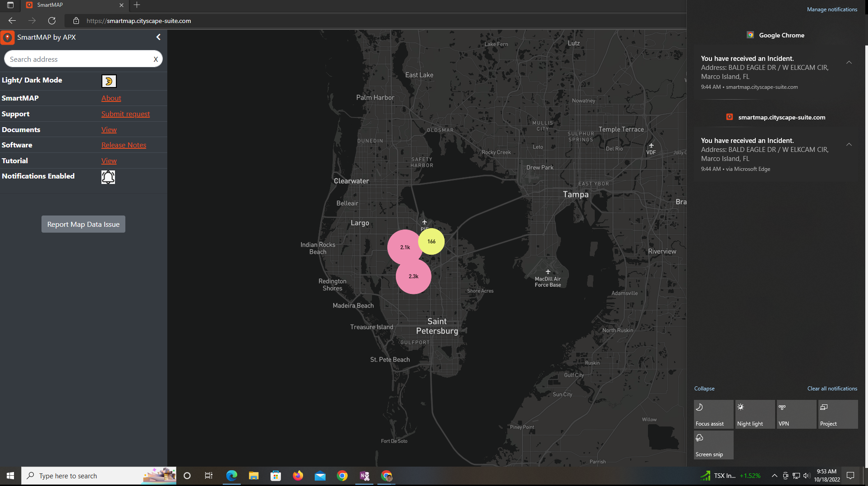Reload the page with refresh icon
868x486 pixels.
pos(52,21)
